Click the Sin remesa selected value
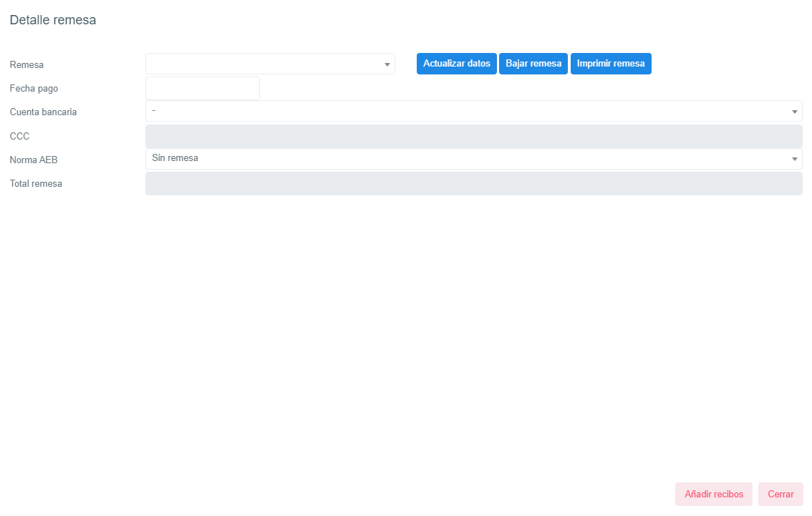Viewport: 812px width, 516px height. (175, 158)
